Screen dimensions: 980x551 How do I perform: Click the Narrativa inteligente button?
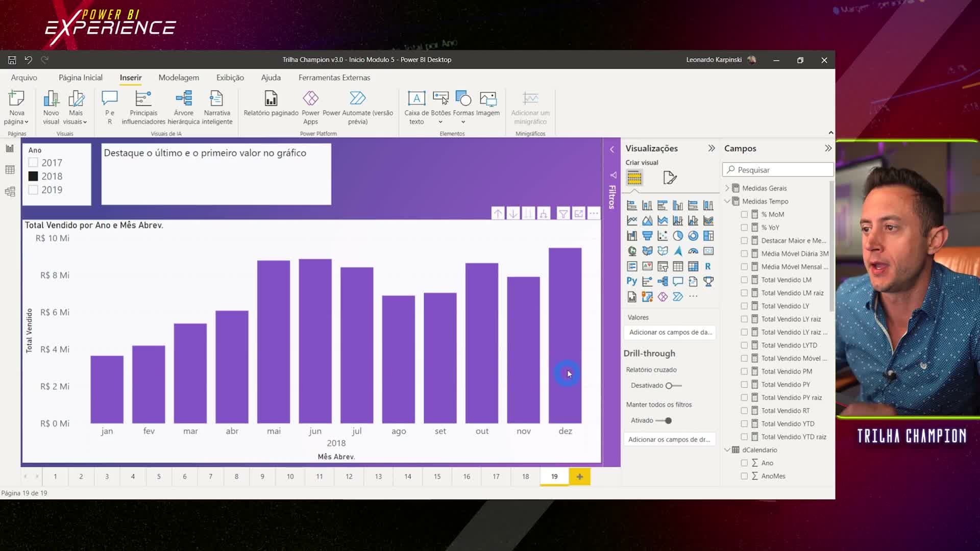(x=217, y=108)
